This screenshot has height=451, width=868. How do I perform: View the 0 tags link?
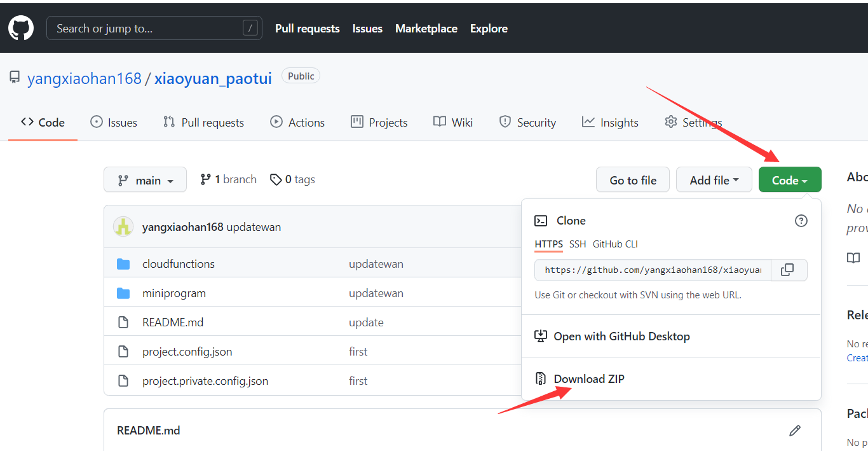pyautogui.click(x=292, y=179)
